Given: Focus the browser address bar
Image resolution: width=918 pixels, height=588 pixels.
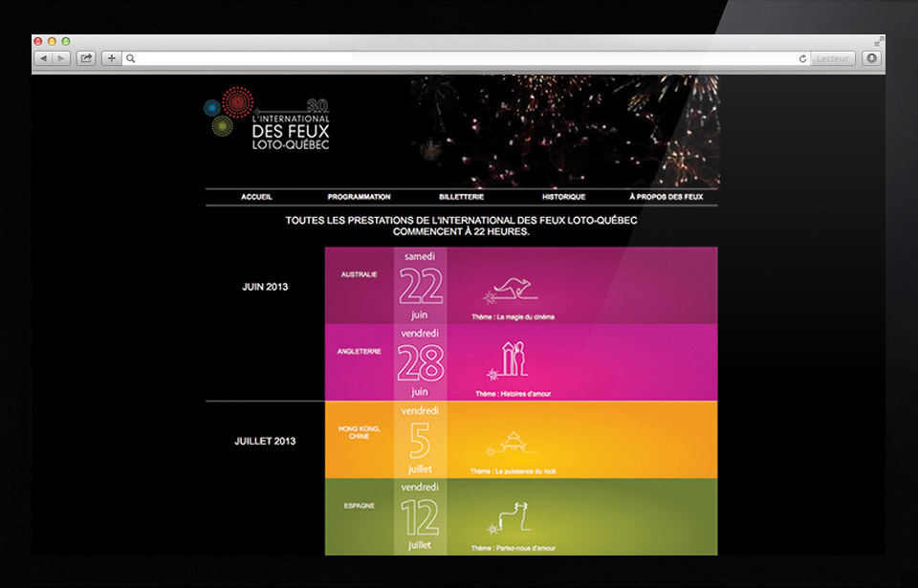Looking at the screenshot, I should (459, 58).
